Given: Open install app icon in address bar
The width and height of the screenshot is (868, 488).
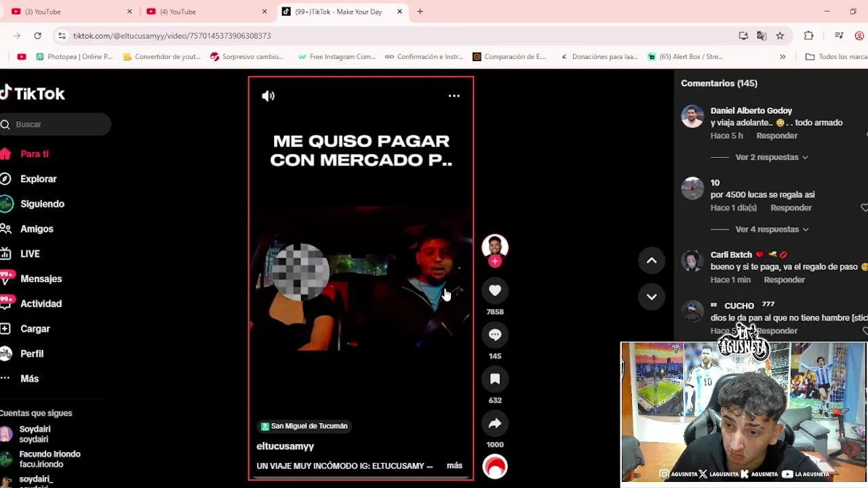Looking at the screenshot, I should pyautogui.click(x=743, y=36).
